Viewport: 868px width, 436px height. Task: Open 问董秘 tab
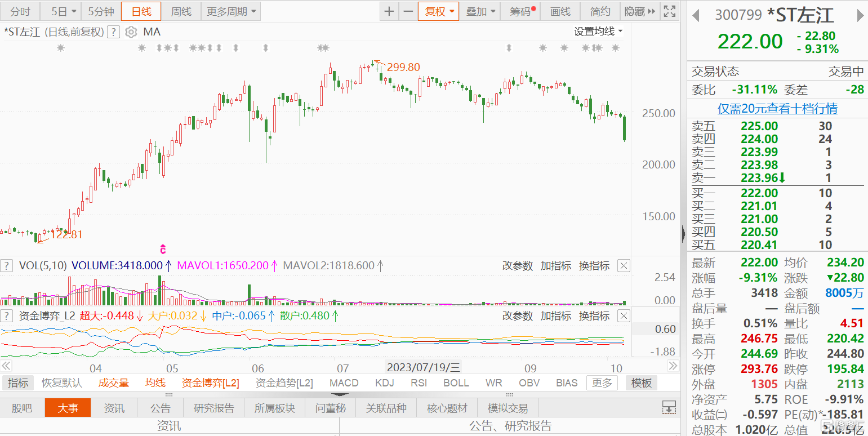(330, 408)
